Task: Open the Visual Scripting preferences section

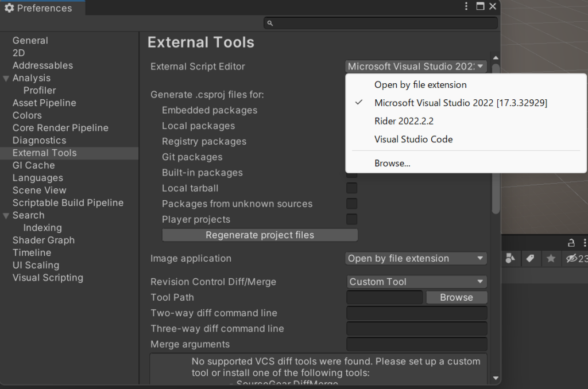Action: click(48, 278)
